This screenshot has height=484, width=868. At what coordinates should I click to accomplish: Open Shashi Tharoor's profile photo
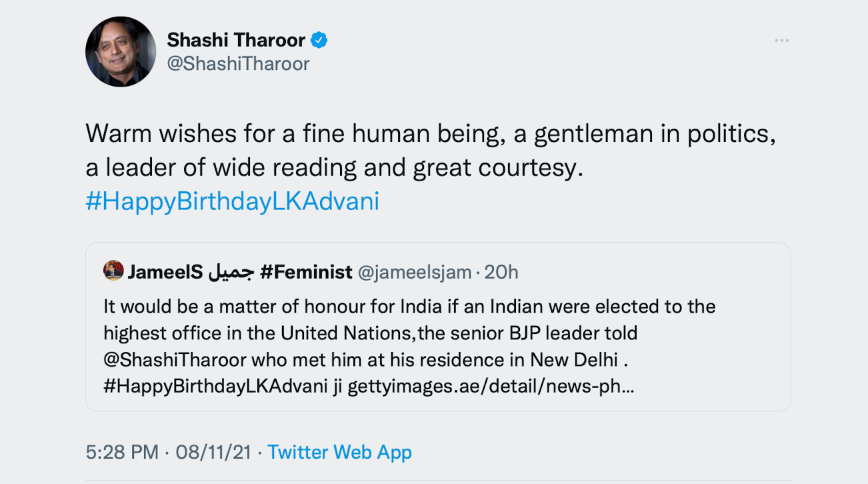coord(121,52)
